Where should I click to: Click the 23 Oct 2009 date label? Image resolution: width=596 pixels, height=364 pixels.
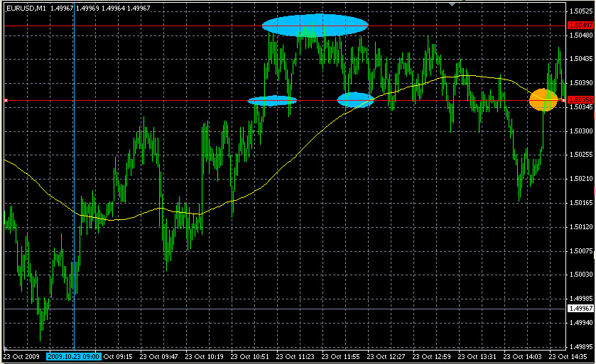[x=22, y=357]
